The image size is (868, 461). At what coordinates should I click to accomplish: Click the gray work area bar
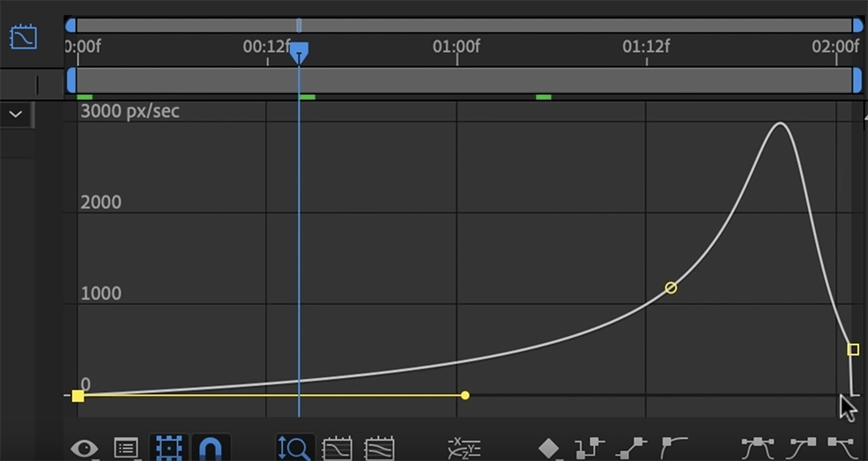[x=464, y=80]
